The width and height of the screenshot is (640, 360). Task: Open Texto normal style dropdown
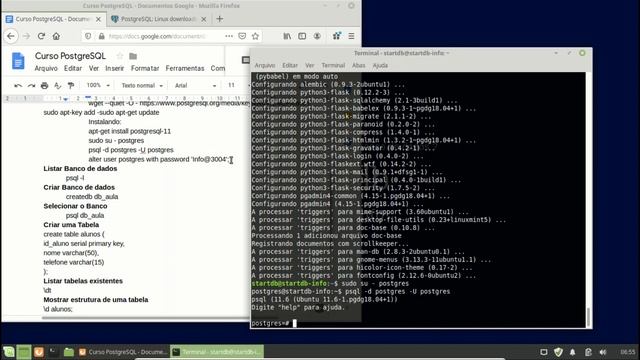142,85
